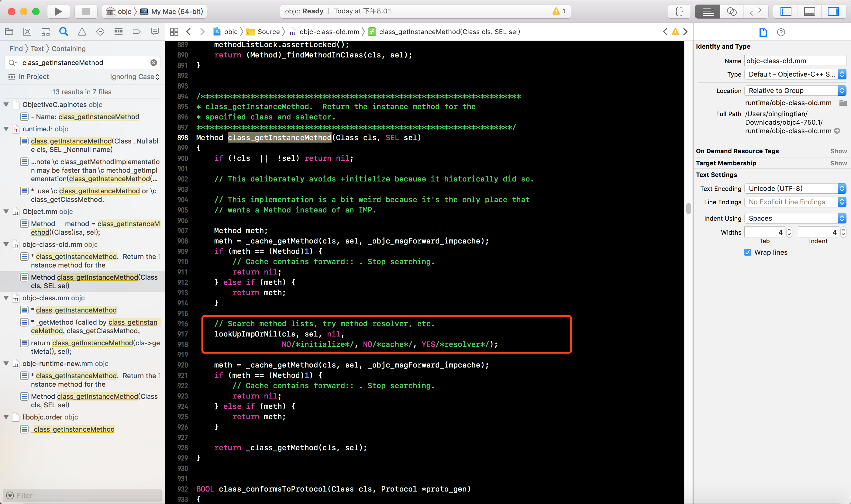Viewport: 851px width, 504px height.
Task: Select Source folder in the jump bar
Action: click(x=268, y=32)
